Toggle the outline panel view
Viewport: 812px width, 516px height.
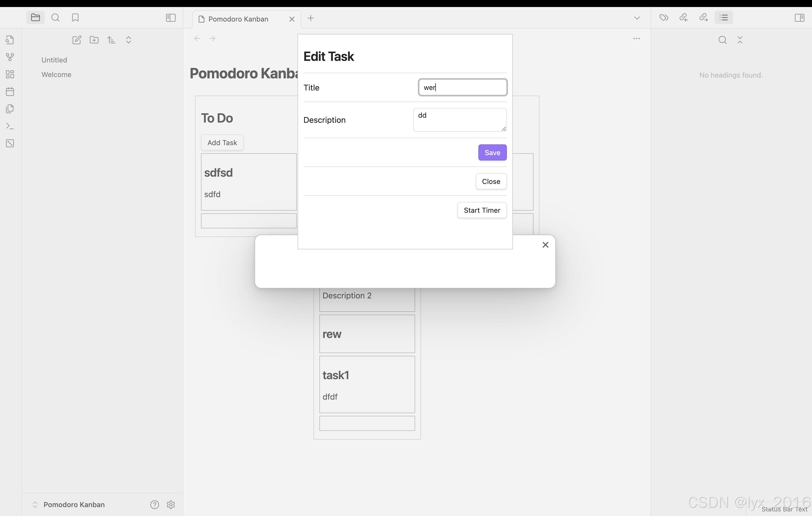(723, 18)
